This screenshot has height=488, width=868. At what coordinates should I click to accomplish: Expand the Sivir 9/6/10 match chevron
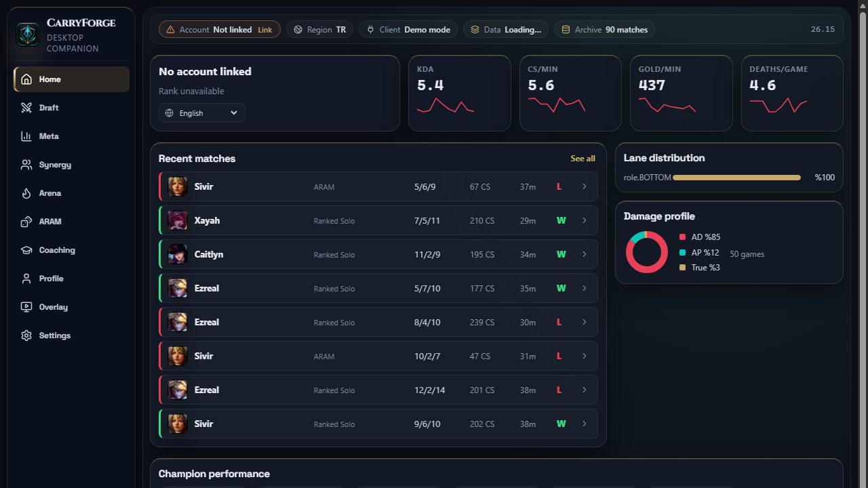click(585, 424)
